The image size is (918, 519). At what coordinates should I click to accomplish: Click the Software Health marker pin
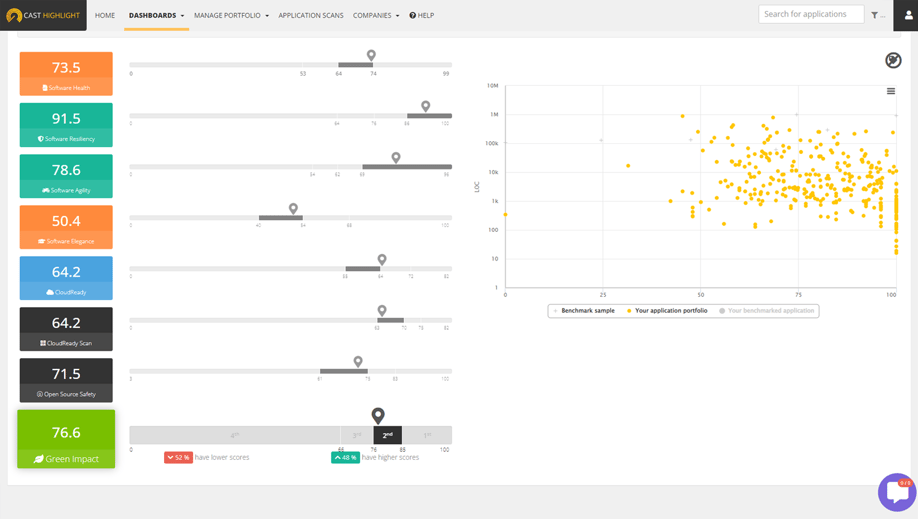click(x=371, y=55)
